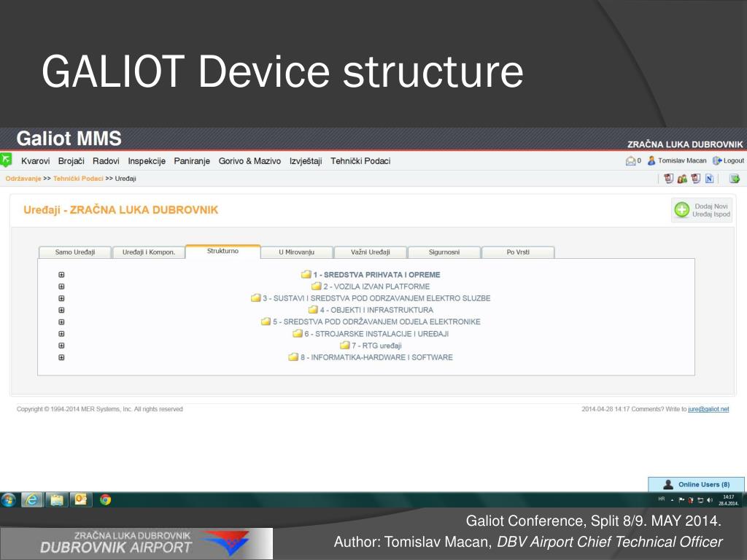Click folder icon of 1 - SREDSTVA PRIHVATA I OPREME
Viewport: 747px width, 560px height.
click(x=306, y=274)
